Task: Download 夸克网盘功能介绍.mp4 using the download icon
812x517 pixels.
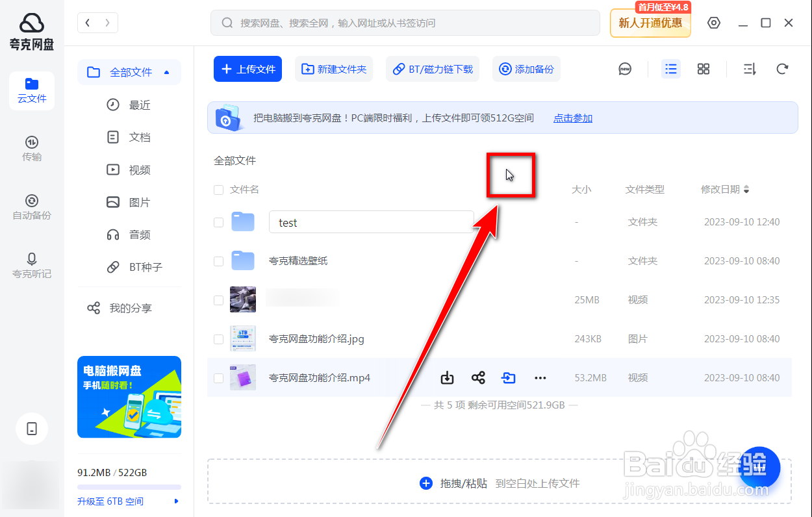Action: pyautogui.click(x=447, y=377)
